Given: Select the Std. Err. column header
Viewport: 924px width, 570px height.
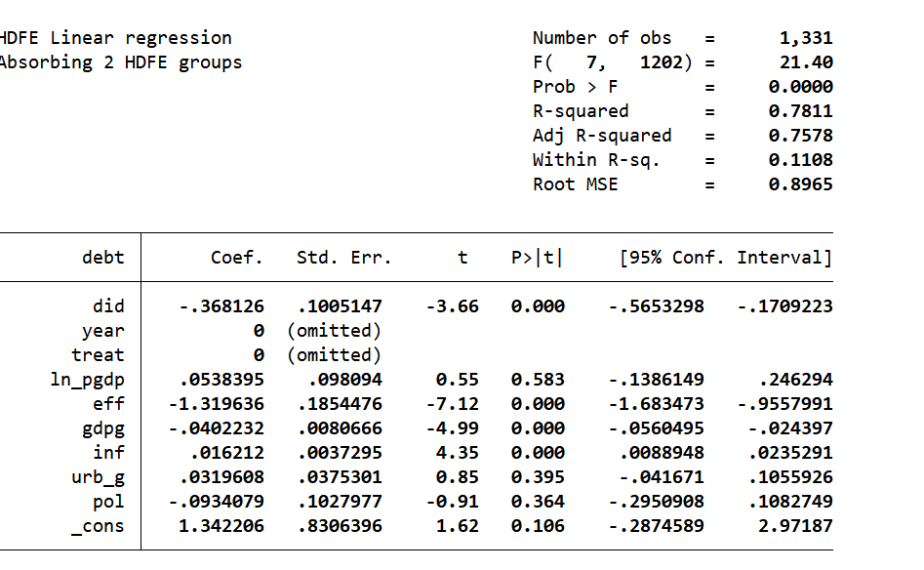Looking at the screenshot, I should click(x=343, y=258).
